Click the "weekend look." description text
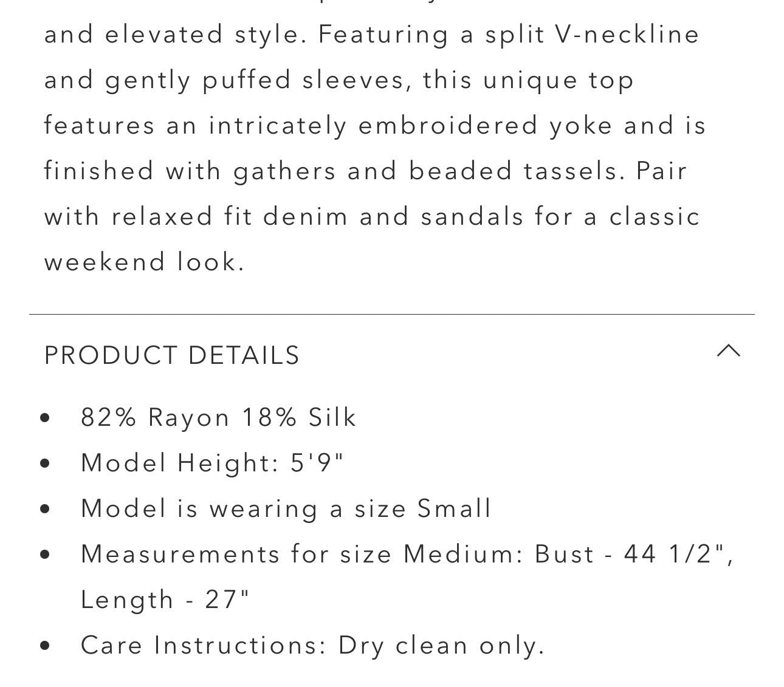This screenshot has height=687, width=784. (144, 262)
